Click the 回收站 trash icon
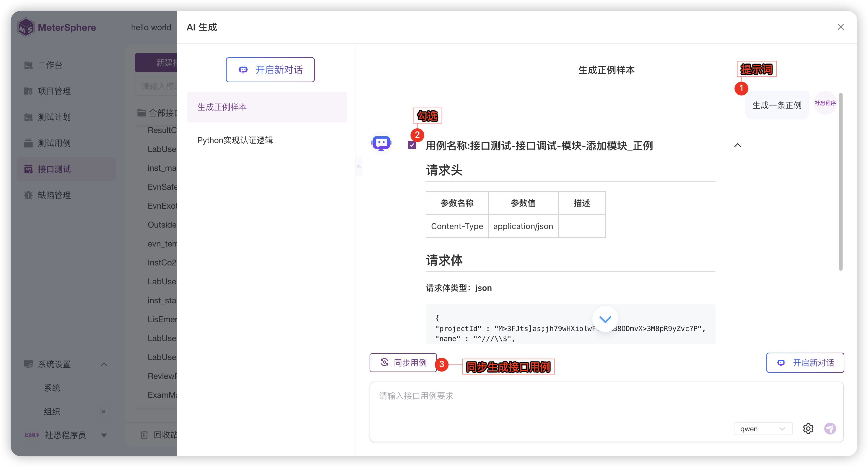 click(144, 435)
